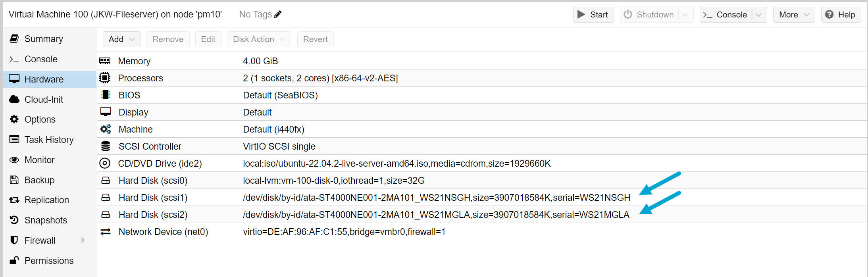Click the Network Device arrows icon
The image size is (868, 277).
[105, 231]
